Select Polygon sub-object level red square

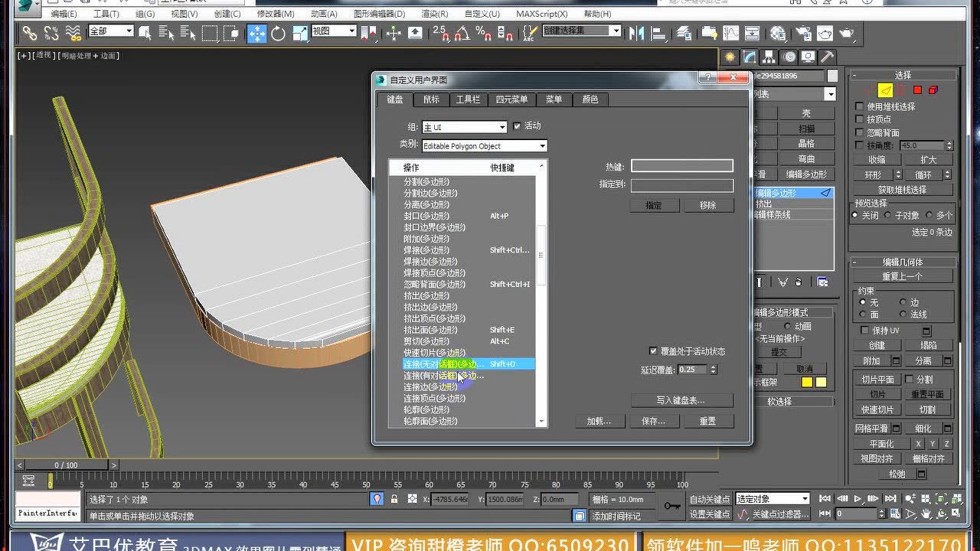(917, 90)
